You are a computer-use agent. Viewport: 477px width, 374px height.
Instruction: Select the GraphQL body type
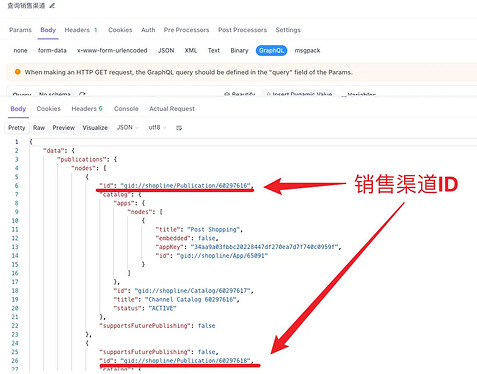click(271, 51)
